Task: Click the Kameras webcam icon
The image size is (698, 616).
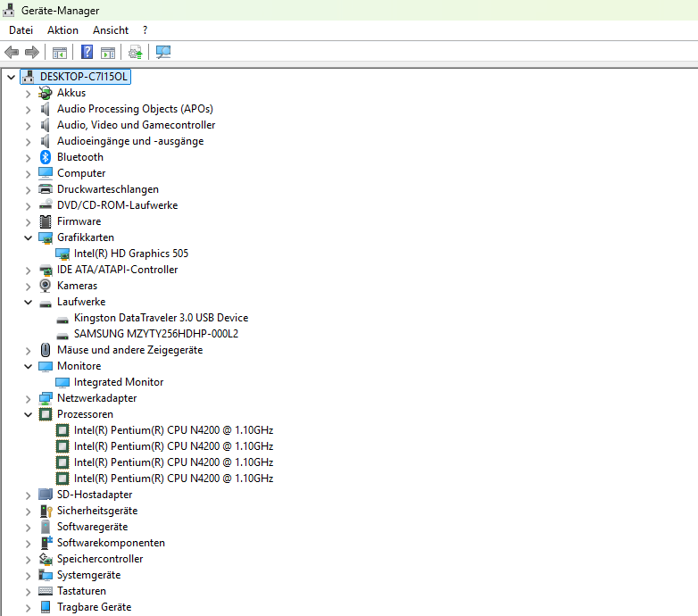Action: pos(46,286)
